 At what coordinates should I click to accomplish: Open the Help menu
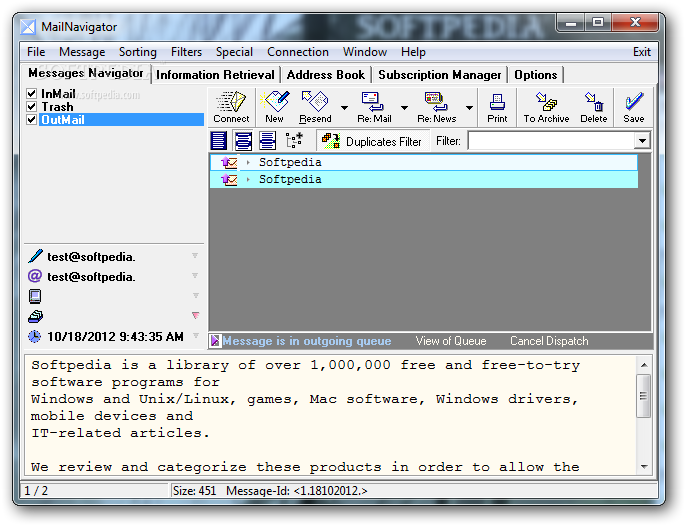tap(413, 52)
